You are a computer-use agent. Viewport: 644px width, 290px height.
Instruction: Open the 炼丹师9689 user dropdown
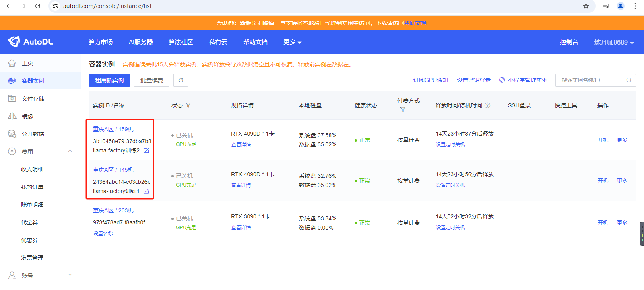[613, 42]
